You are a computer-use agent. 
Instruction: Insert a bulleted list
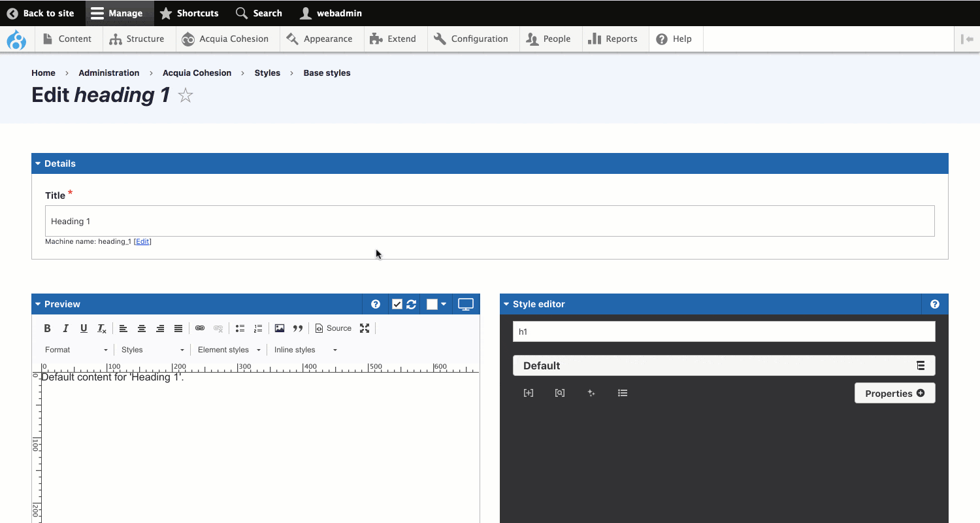[240, 328]
